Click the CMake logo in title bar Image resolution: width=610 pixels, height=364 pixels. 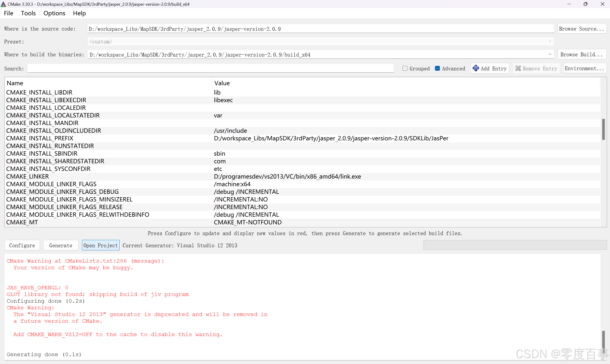(3, 4)
